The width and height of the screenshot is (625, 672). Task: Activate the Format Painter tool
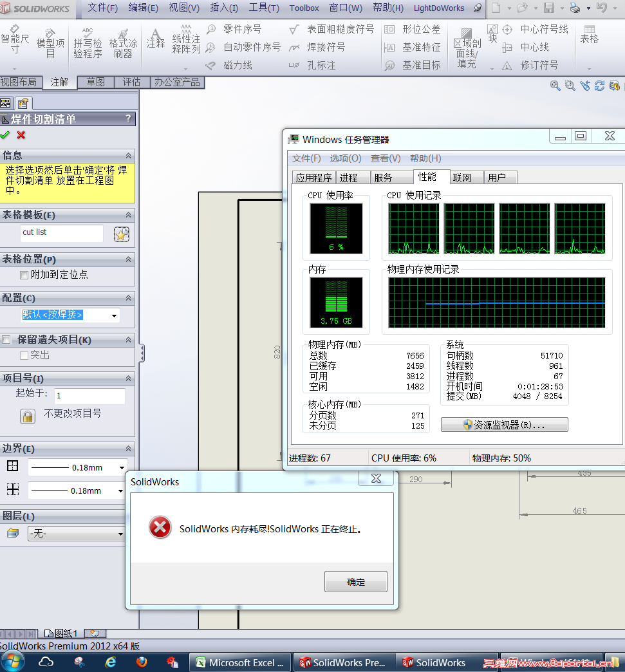click(123, 43)
